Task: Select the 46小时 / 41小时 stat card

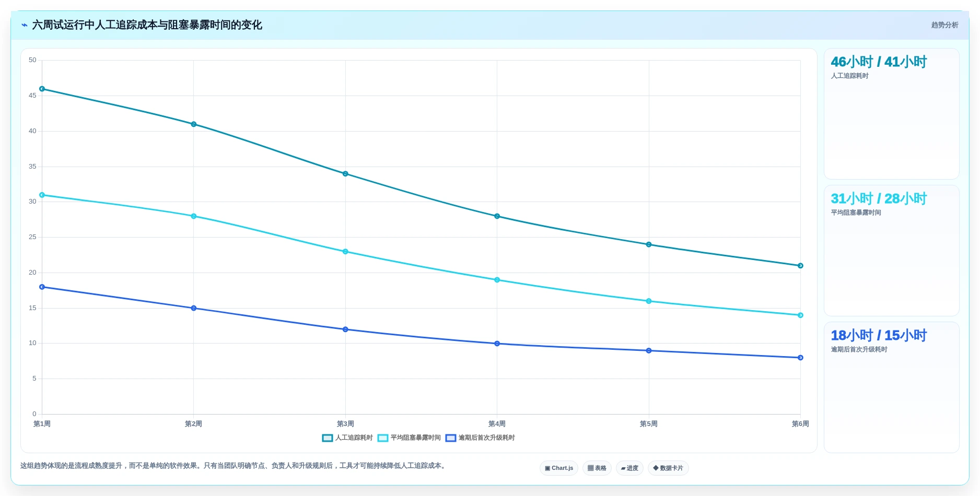Action: tap(892, 114)
